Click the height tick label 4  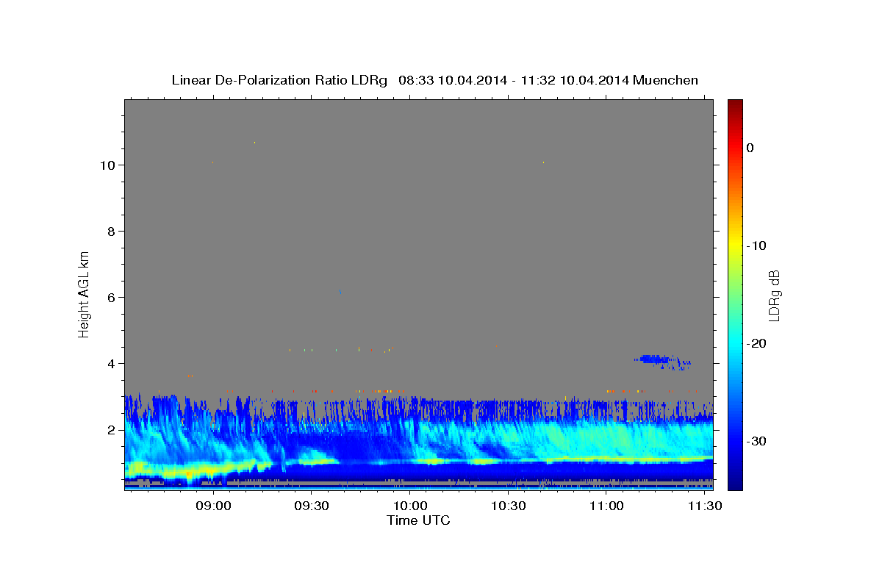pos(112,364)
